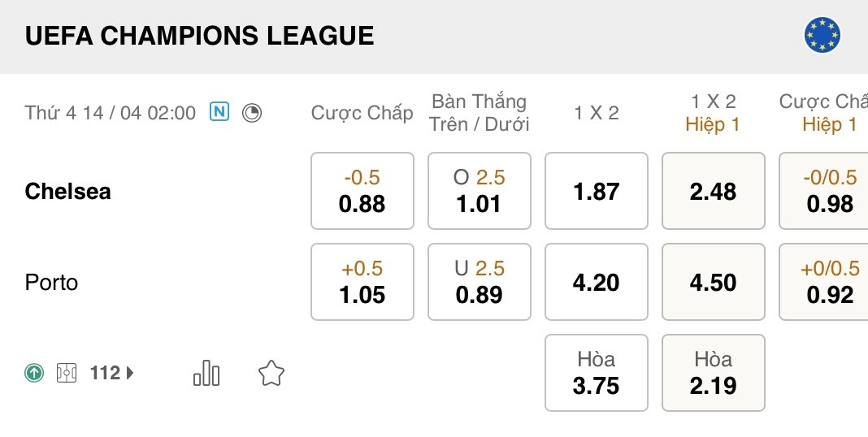
Task: Add match to favorites with star icon
Action: coord(271,374)
